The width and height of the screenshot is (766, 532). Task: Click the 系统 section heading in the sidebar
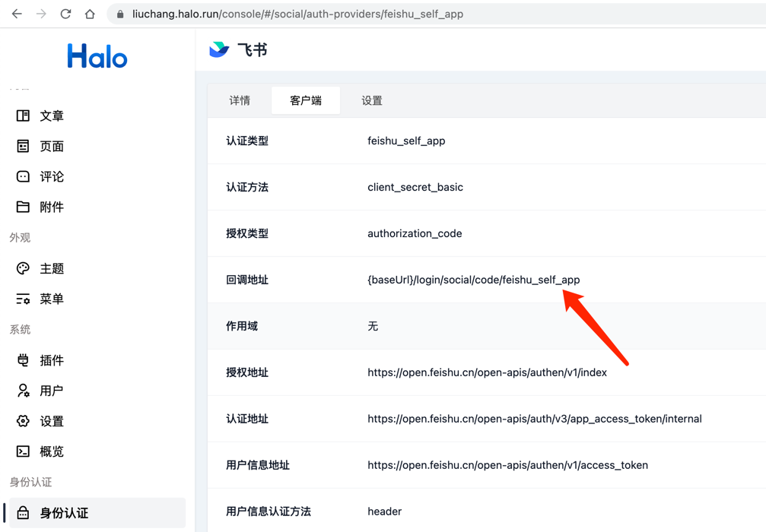[x=20, y=329]
